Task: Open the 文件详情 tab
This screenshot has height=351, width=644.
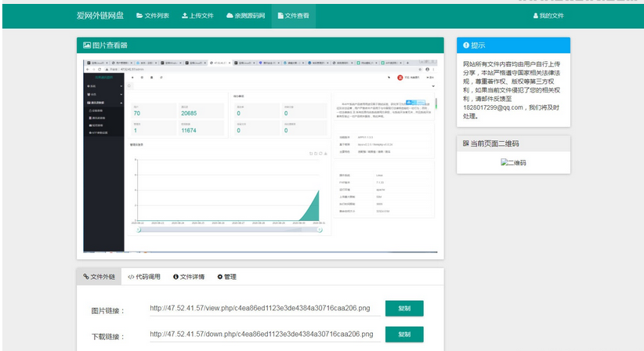Action: pos(189,277)
